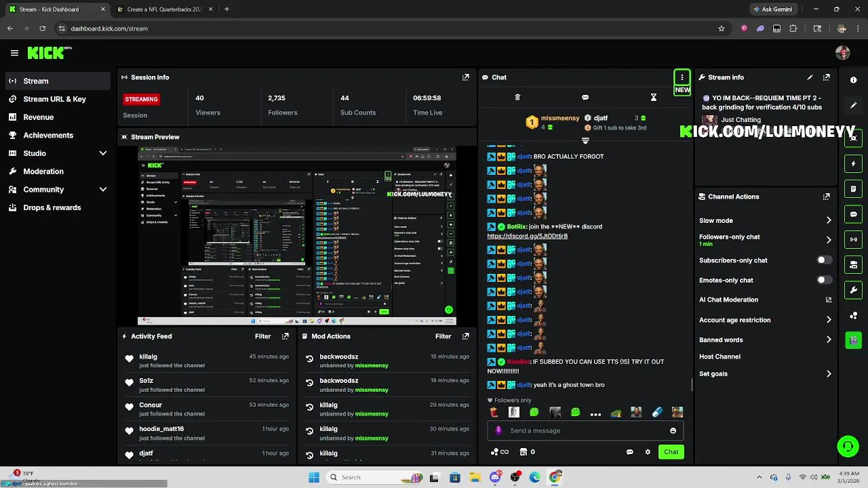Viewport: 868px width, 488px height.
Task: Click the taskbar Search box
Action: coord(374,477)
